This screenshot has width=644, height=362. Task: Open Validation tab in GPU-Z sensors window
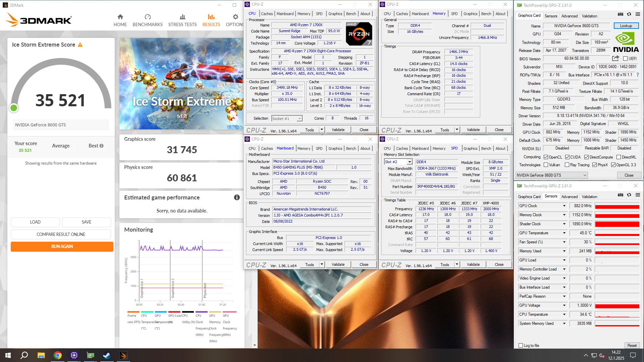pyautogui.click(x=589, y=197)
